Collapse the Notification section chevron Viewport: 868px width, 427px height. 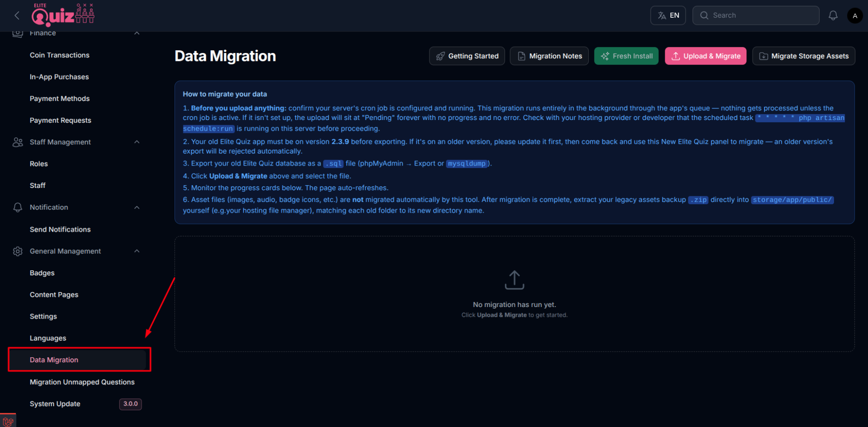point(137,207)
